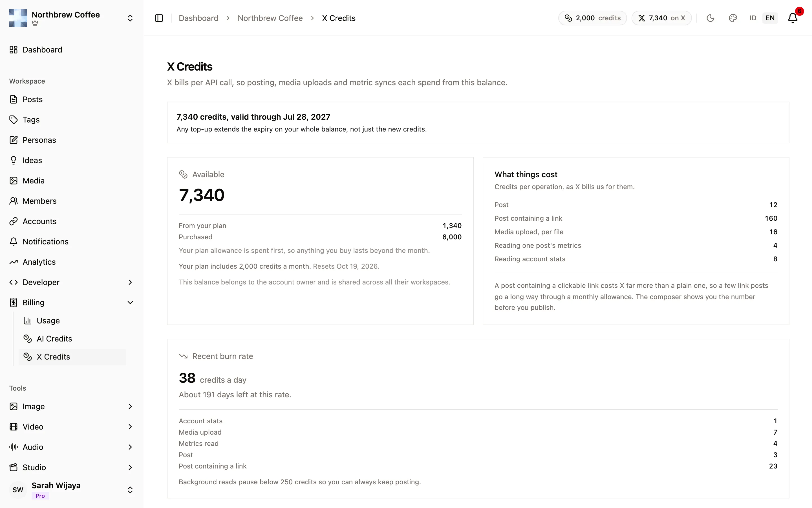Click the sidebar Notifications bell icon
The image size is (812, 508).
(x=14, y=242)
